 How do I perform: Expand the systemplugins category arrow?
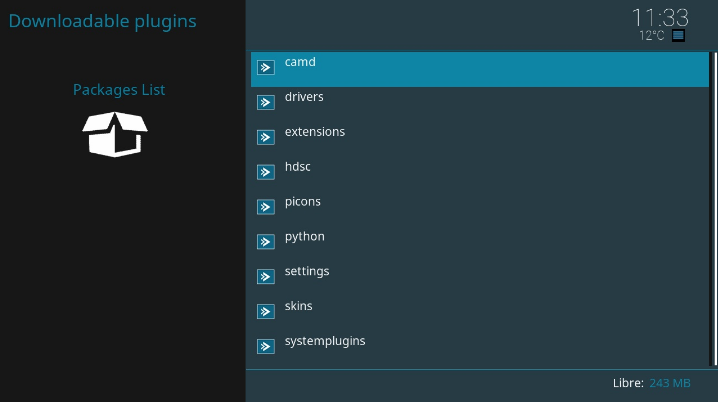tap(266, 347)
